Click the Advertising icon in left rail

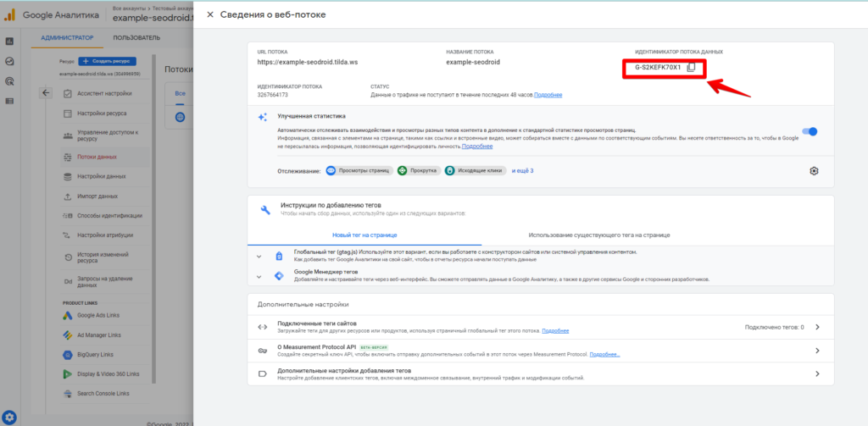click(x=9, y=81)
